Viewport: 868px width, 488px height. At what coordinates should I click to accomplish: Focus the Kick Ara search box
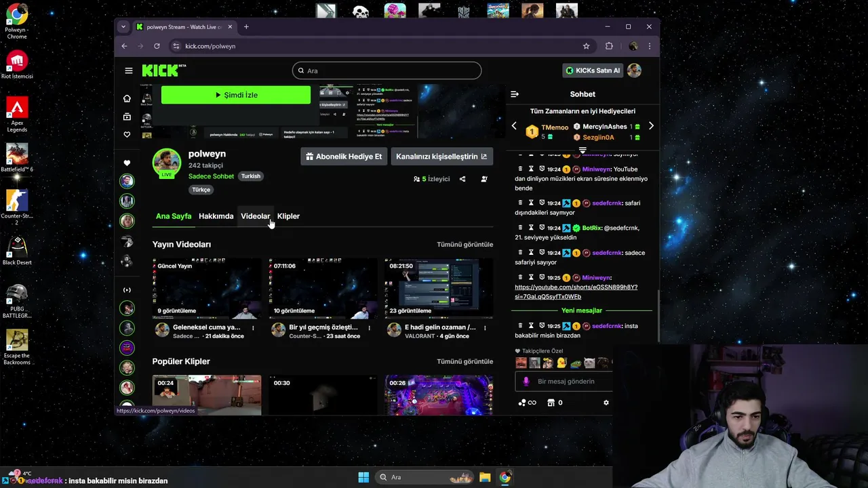[x=387, y=70]
